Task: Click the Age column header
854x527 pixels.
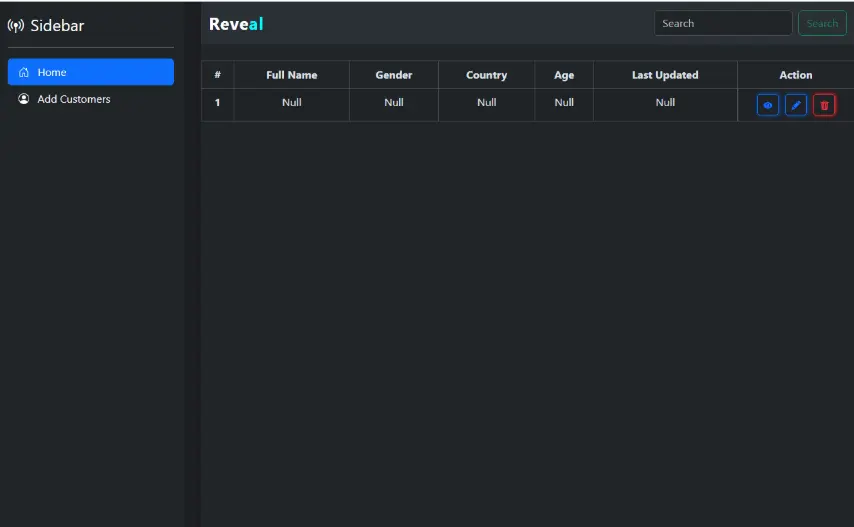Action: [564, 75]
